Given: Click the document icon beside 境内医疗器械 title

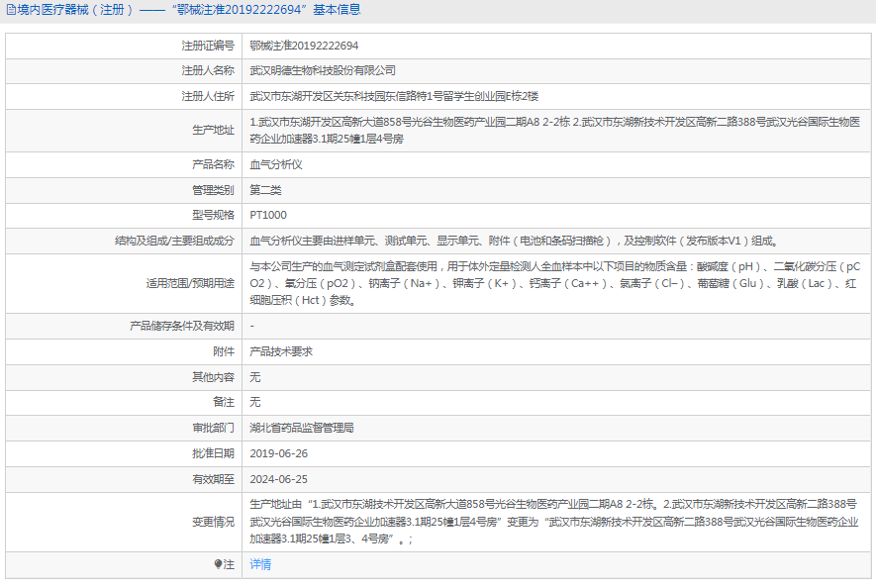Looking at the screenshot, I should pyautogui.click(x=11, y=10).
